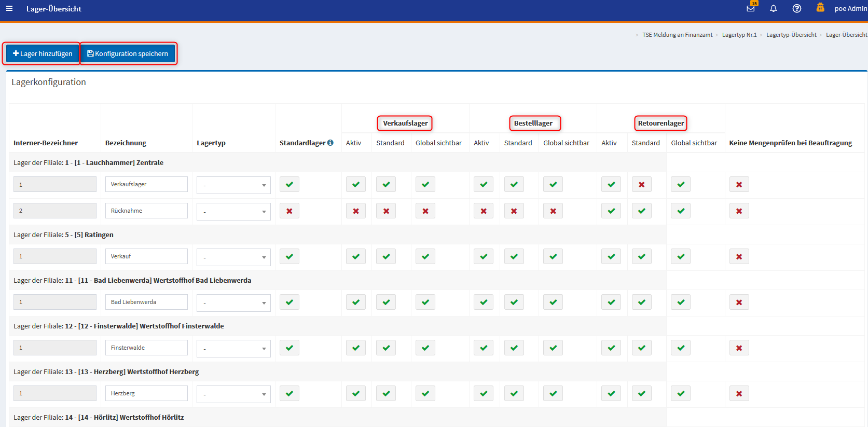Click Konfiguration speichern button
The width and height of the screenshot is (868, 427).
click(128, 53)
